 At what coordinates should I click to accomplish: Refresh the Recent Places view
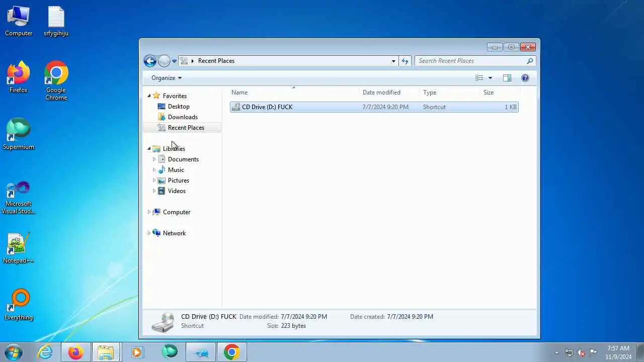pyautogui.click(x=405, y=61)
